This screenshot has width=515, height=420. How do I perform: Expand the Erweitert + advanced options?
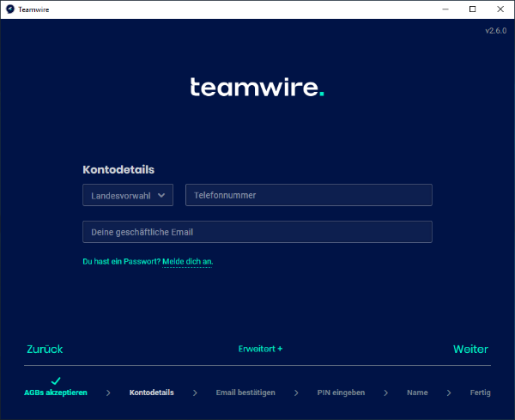click(260, 350)
